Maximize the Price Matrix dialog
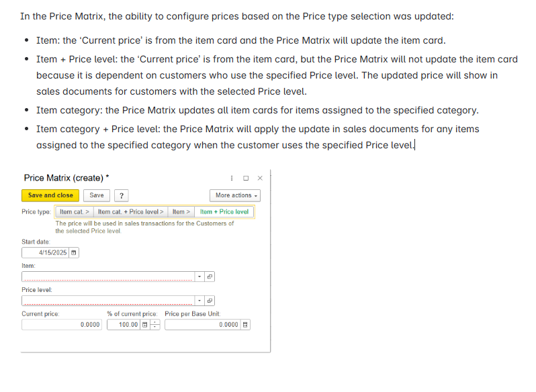The height and width of the screenshot is (392, 536). [x=246, y=179]
